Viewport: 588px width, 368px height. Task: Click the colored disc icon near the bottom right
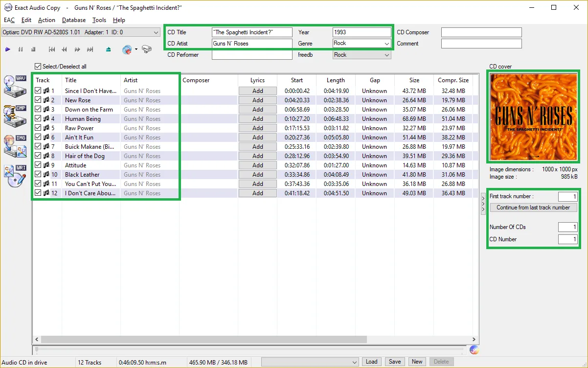point(474,349)
